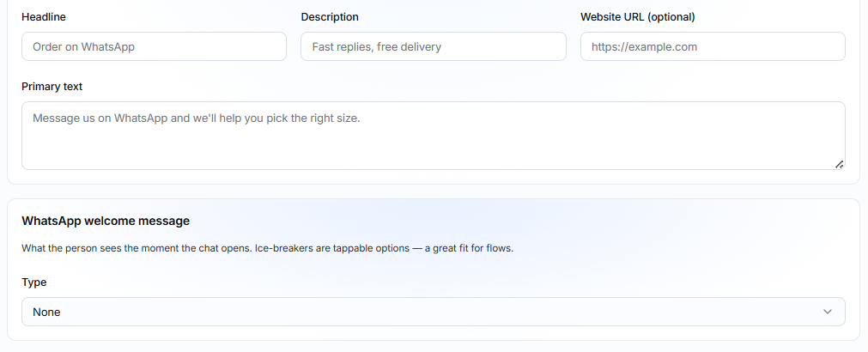Screen dimensions: 868x352
Task: Click the Primary text textarea resize handle
Action: tap(839, 164)
